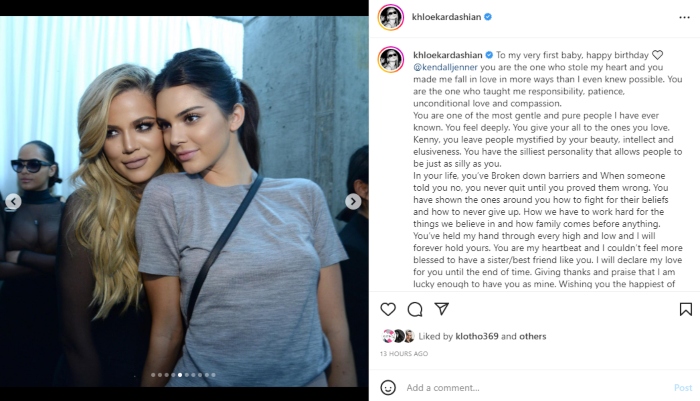
Task: Click the liker avatars beside Liked by
Action: tap(398, 336)
